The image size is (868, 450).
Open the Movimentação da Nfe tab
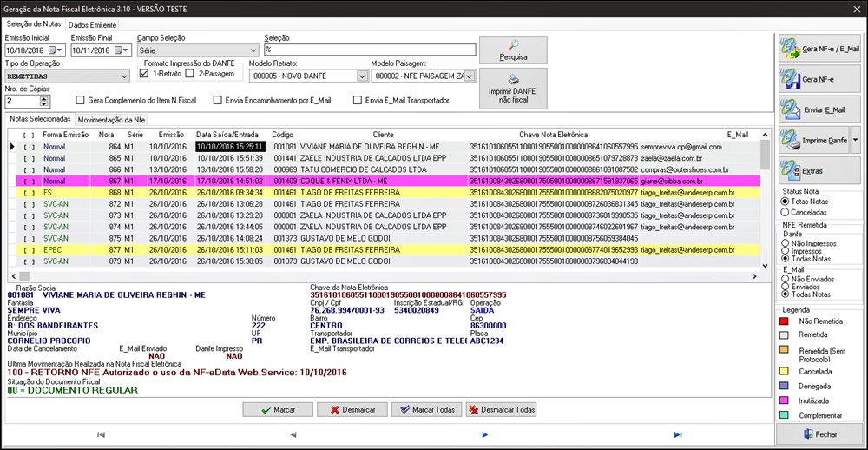pyautogui.click(x=111, y=120)
